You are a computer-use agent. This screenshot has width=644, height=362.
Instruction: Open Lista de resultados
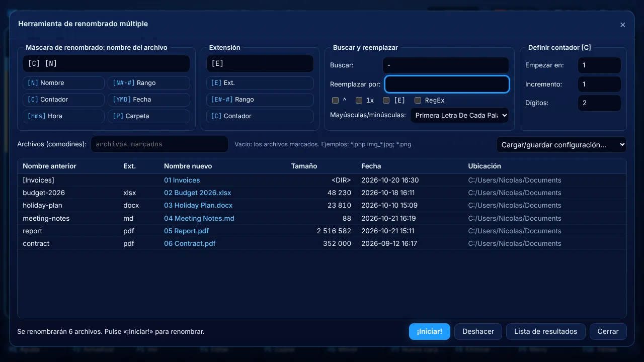click(x=546, y=331)
